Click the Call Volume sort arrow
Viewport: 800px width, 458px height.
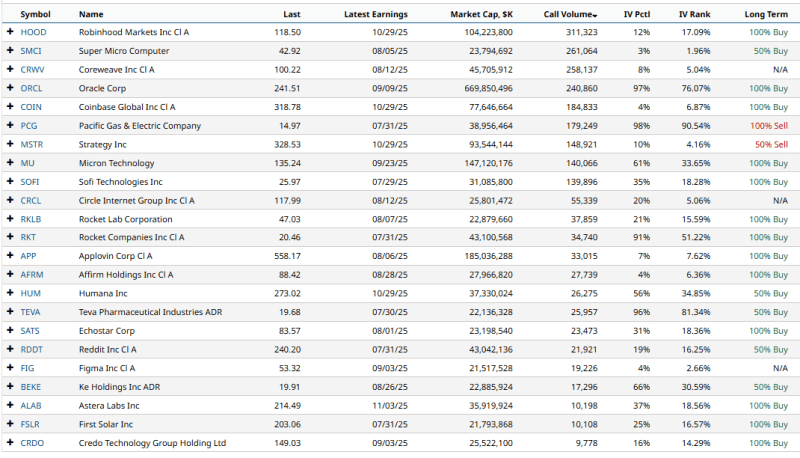[595, 16]
